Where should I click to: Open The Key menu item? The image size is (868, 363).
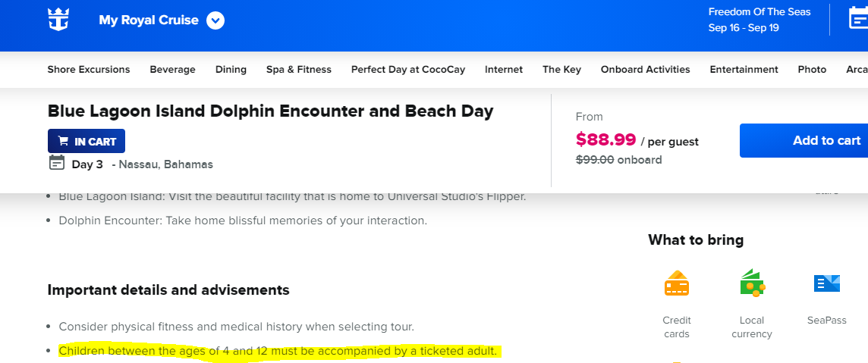[x=562, y=70]
